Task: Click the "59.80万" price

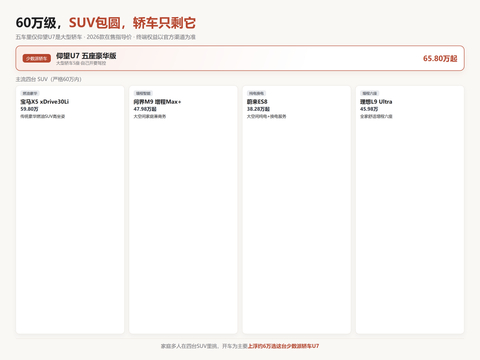Action: point(29,109)
